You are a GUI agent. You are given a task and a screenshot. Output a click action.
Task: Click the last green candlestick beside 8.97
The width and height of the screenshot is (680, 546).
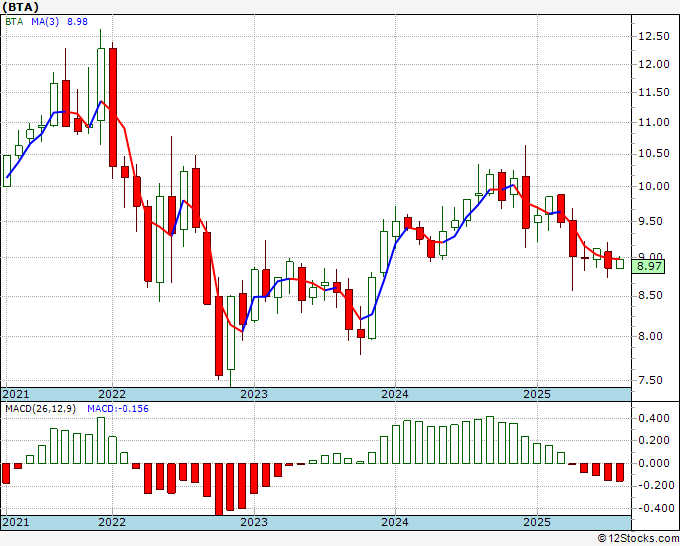(x=620, y=263)
